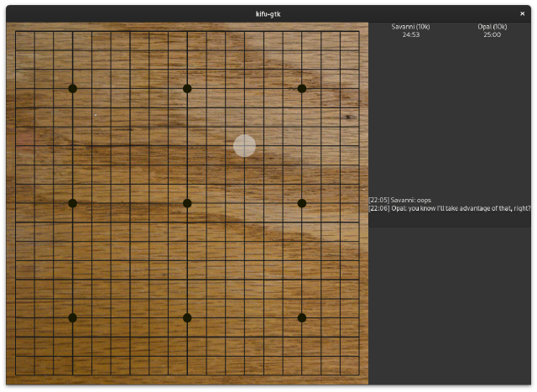Click the top-left star point D16
Image resolution: width=537 pixels, height=392 pixels.
coord(73,88)
